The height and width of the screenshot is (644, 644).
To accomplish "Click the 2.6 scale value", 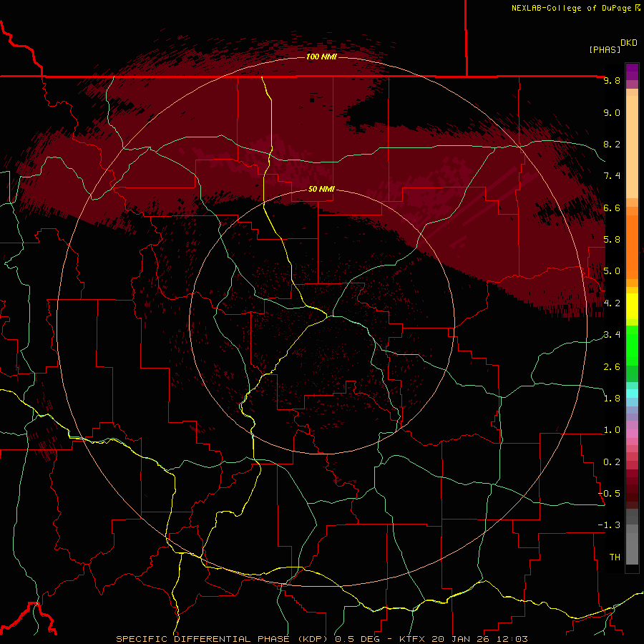I will pyautogui.click(x=612, y=367).
